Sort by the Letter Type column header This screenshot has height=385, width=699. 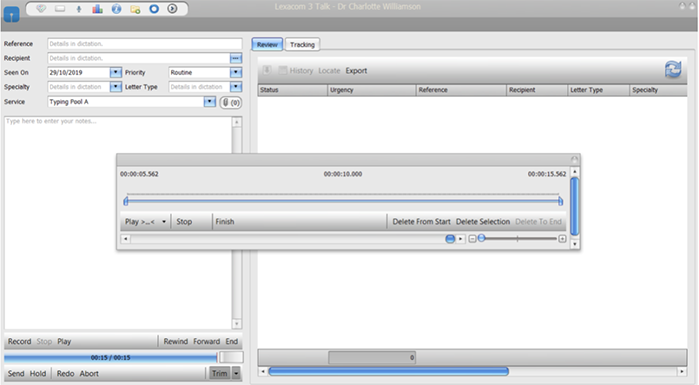click(599, 90)
